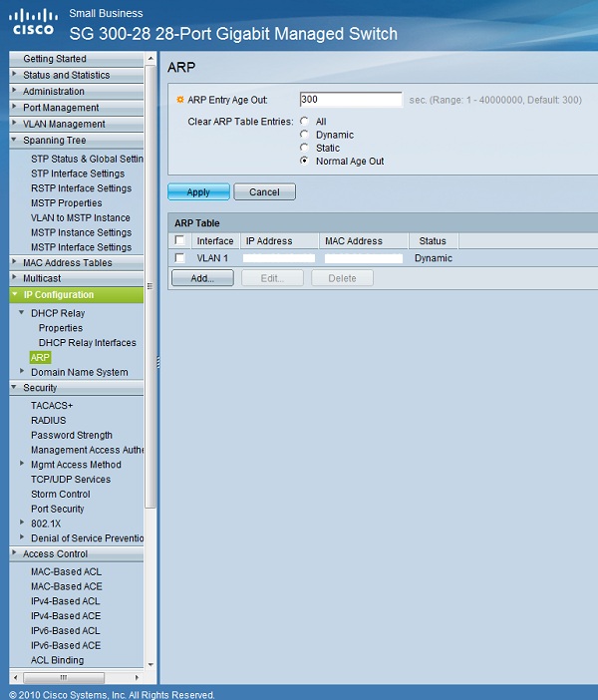The image size is (598, 700).
Task: Click the Delete button
Action: tap(342, 278)
